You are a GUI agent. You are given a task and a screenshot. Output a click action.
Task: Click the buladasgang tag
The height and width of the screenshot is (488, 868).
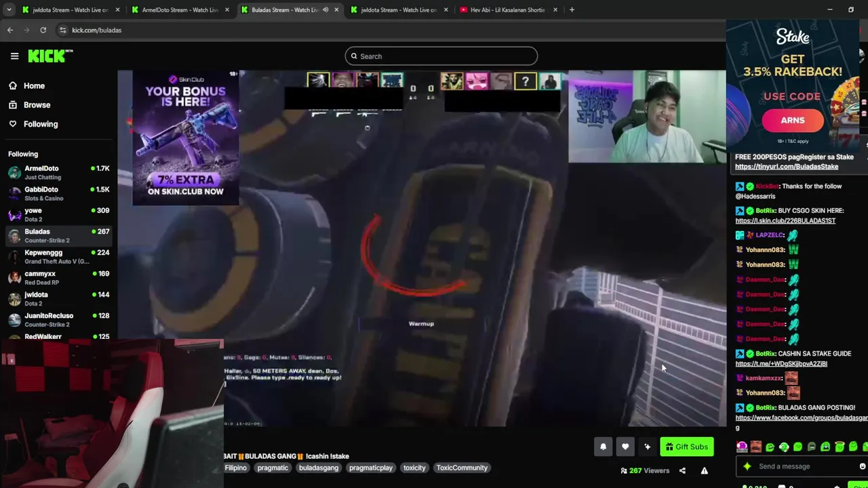click(x=318, y=468)
